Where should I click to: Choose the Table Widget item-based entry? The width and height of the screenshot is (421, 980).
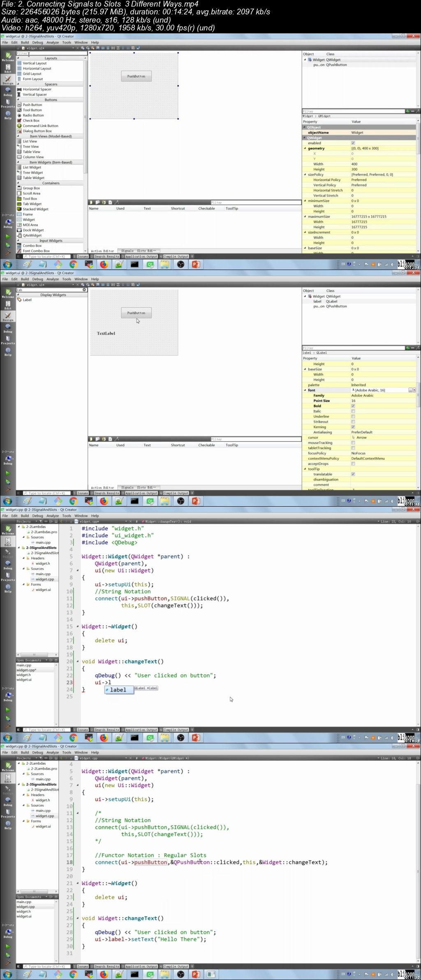click(x=33, y=178)
